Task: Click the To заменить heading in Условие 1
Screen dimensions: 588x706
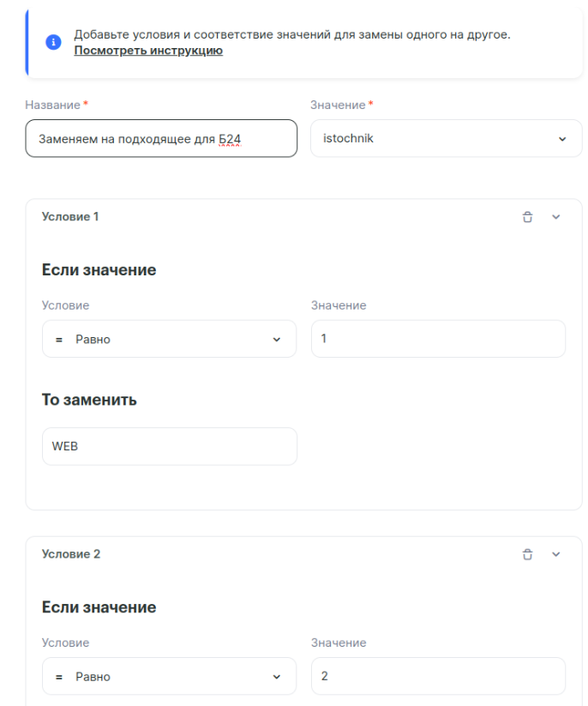Action: pos(89,400)
